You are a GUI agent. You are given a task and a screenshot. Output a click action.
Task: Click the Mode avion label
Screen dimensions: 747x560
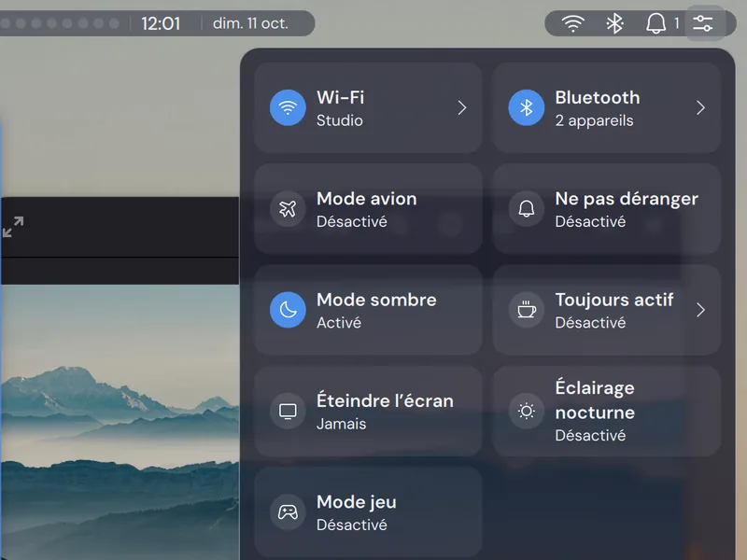(367, 199)
